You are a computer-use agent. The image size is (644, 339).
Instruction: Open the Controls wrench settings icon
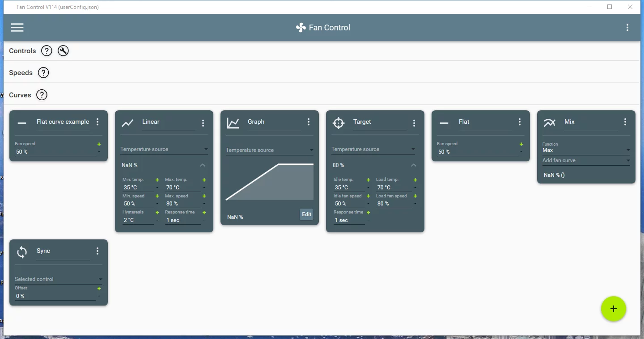(x=63, y=51)
